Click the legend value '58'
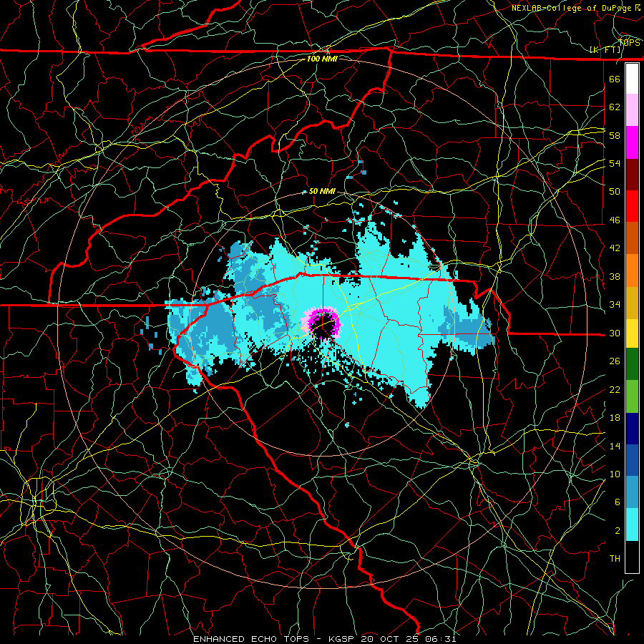Screen dimensions: 644x644 pyautogui.click(x=615, y=135)
